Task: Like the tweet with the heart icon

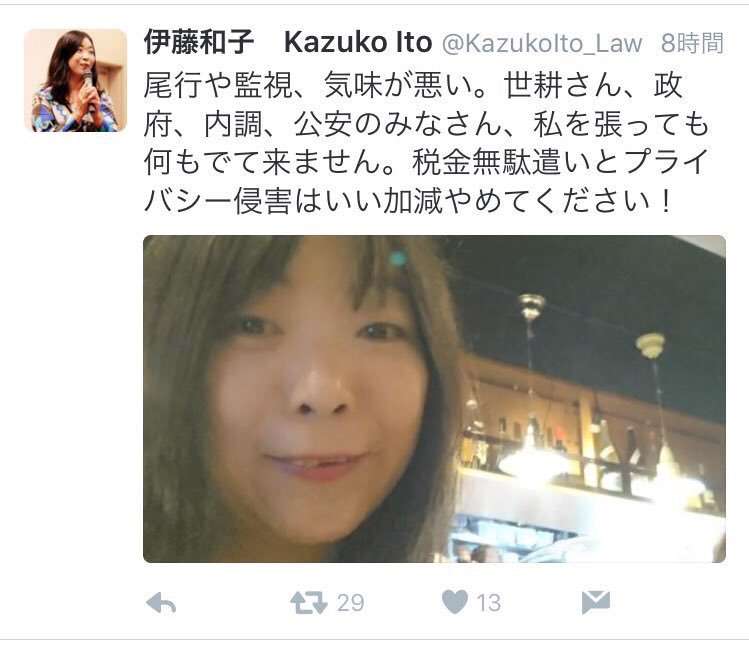Action: tap(455, 602)
